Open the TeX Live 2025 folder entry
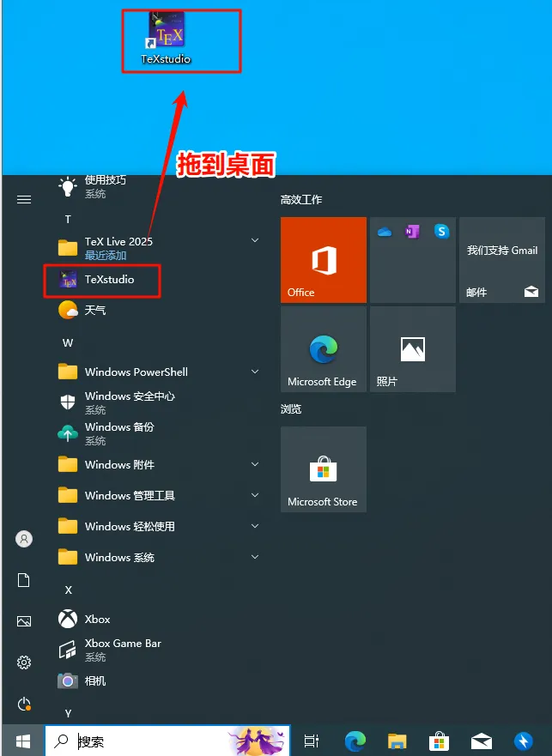 pyautogui.click(x=159, y=248)
